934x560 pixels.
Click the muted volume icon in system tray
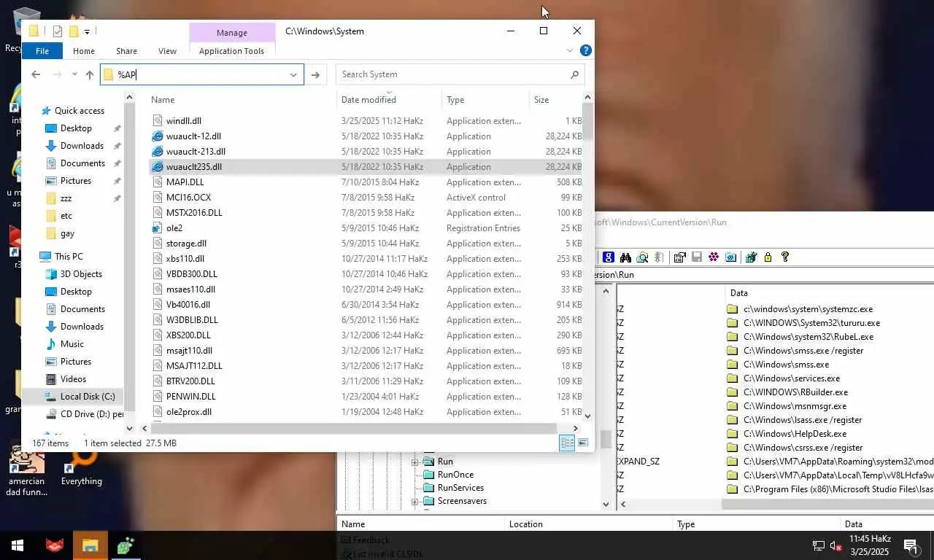[x=837, y=545]
